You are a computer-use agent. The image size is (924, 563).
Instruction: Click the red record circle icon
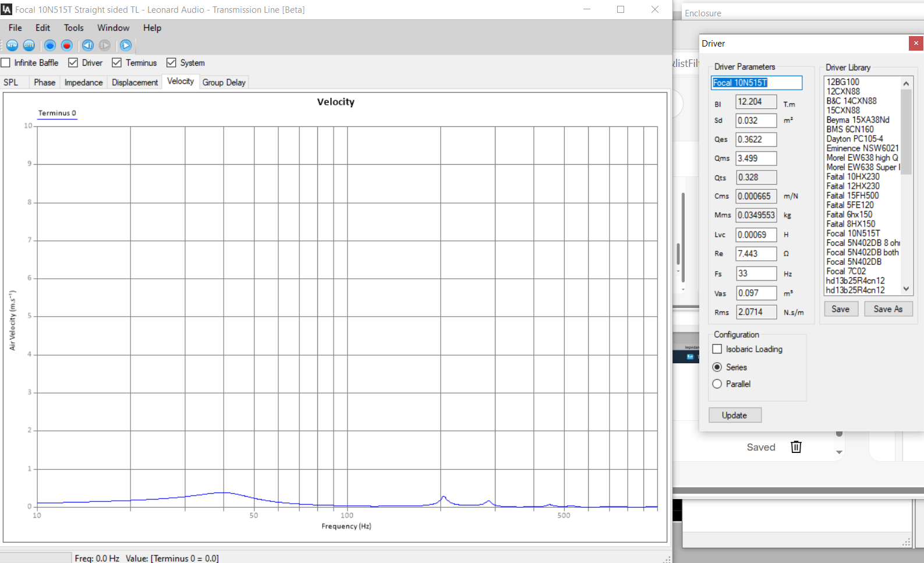tap(67, 45)
